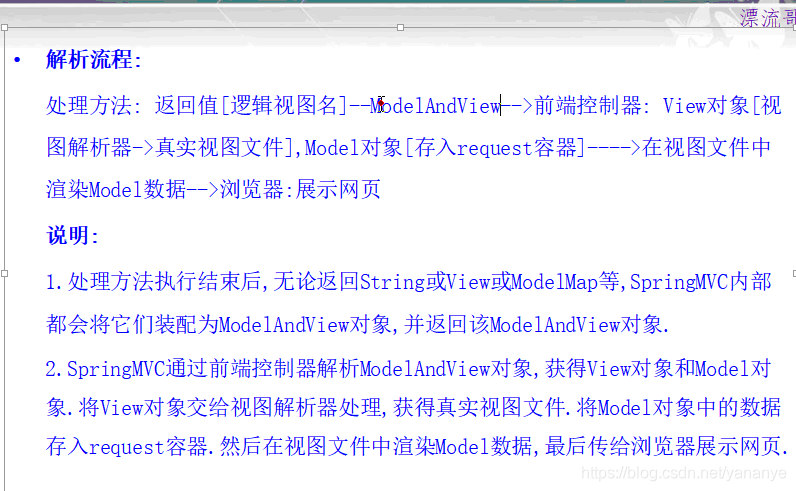Image resolution: width=796 pixels, height=491 pixels.
Task: Click "并返回该ModelAndView对象." text
Action: click(537, 324)
